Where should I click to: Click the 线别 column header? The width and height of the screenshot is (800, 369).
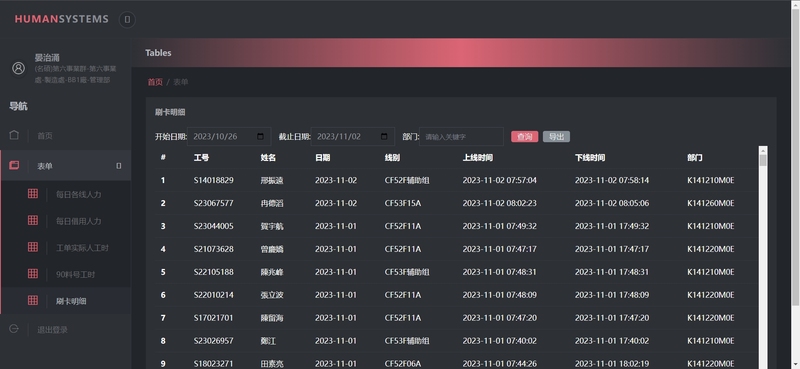click(392, 158)
